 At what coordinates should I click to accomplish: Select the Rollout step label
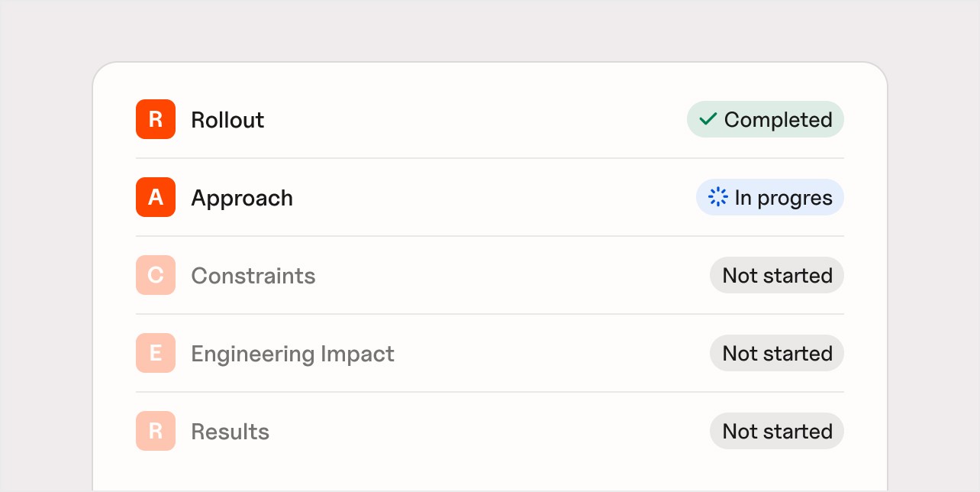227,120
